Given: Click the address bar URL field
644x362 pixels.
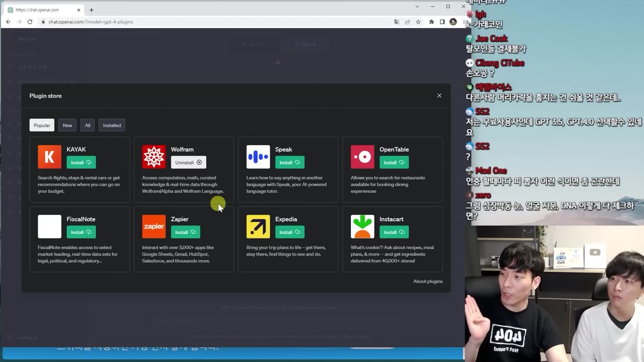Looking at the screenshot, I should coord(216,22).
